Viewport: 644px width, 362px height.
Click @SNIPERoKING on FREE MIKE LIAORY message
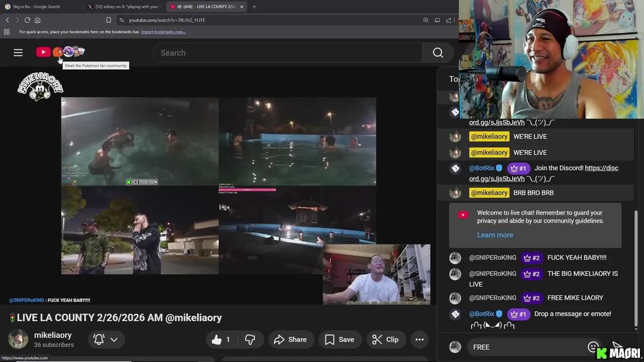tap(493, 298)
